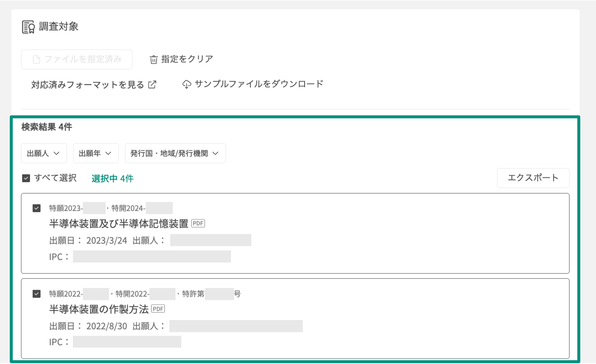Open the 発行国・地域/発行機関 filter dropdown

[x=175, y=153]
